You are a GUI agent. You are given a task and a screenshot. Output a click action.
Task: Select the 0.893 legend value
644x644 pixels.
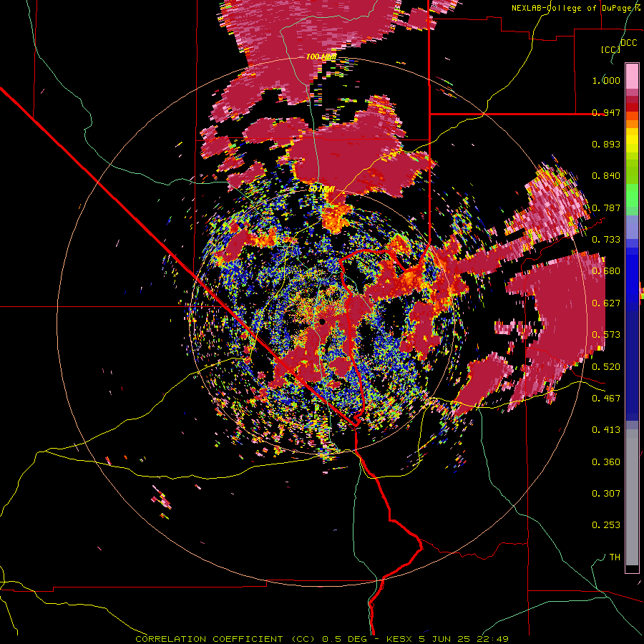[606, 144]
